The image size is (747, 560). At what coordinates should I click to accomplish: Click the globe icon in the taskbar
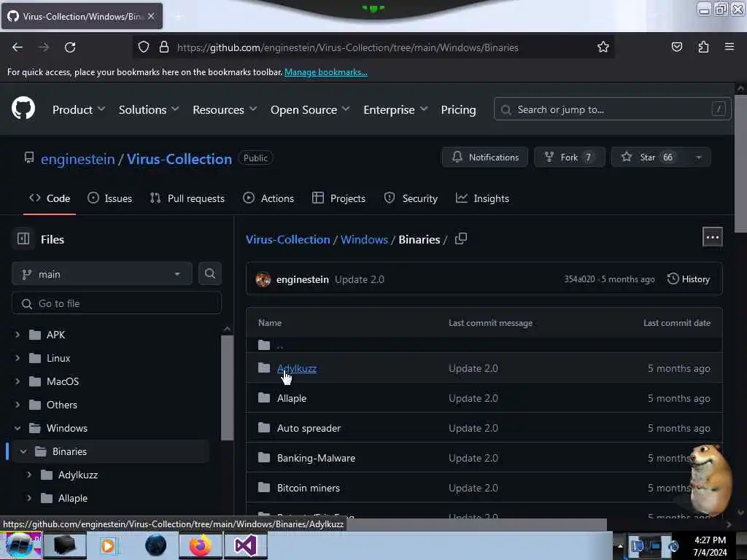(x=155, y=545)
